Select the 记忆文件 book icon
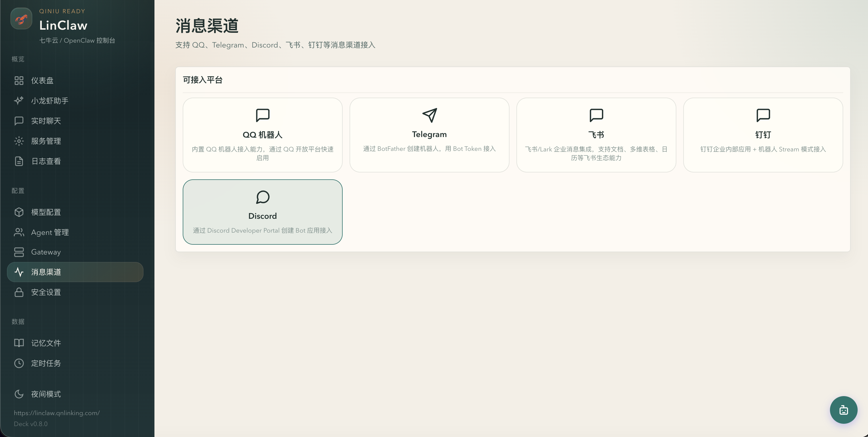Image resolution: width=868 pixels, height=437 pixels. tap(19, 343)
